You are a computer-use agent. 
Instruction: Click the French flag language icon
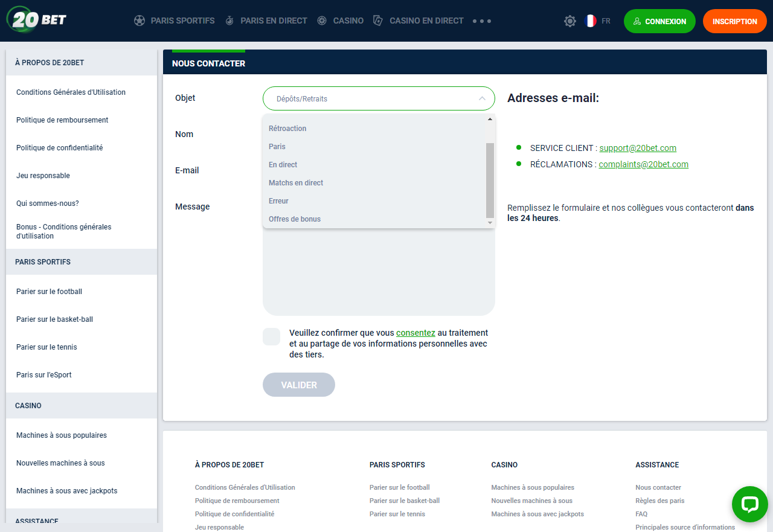click(590, 21)
